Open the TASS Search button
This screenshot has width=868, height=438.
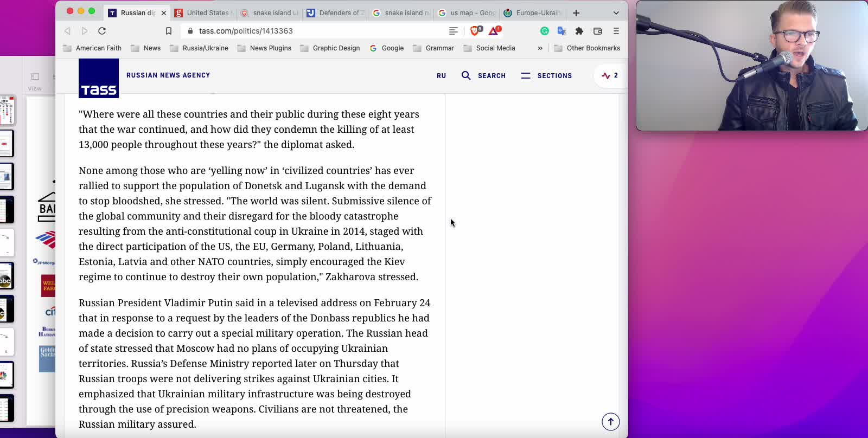click(483, 76)
